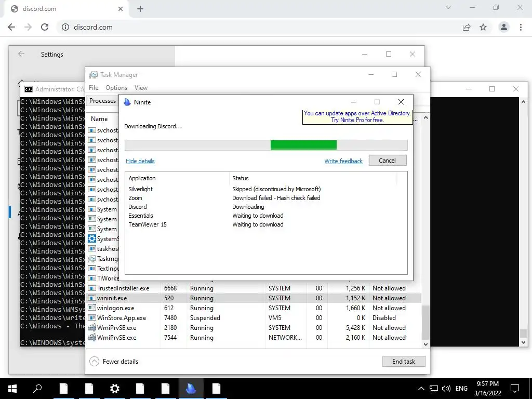Click the Command Prompt title bar icon
Image resolution: width=532 pixels, height=399 pixels.
[x=29, y=89]
